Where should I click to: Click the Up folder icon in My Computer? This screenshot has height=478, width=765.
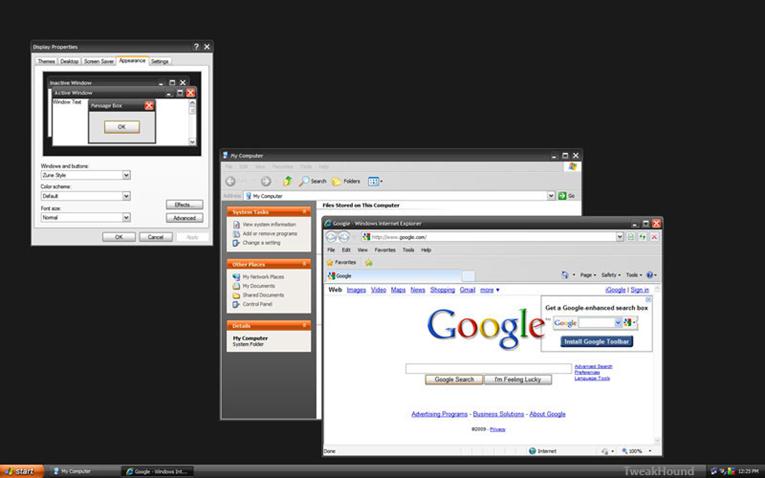pyautogui.click(x=288, y=181)
